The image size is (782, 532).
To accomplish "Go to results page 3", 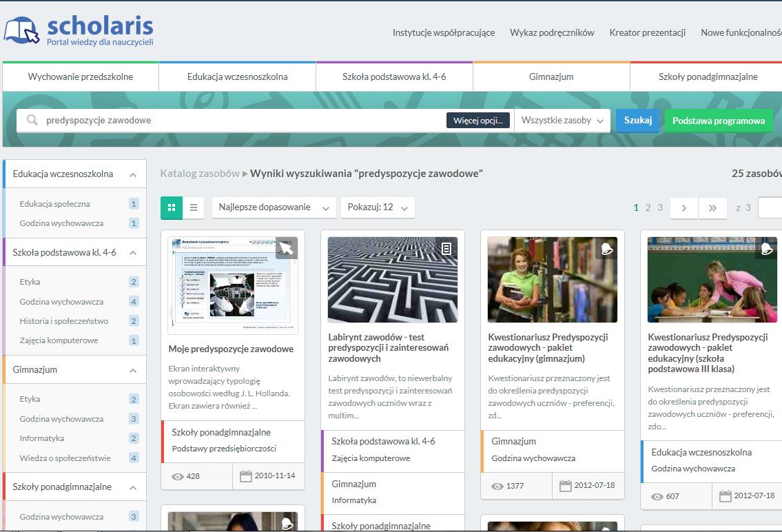I will 660,207.
